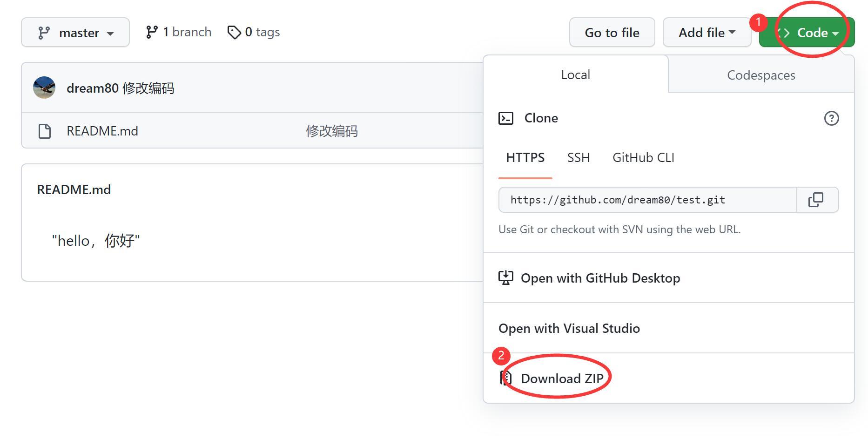Viewport: 868px width, 446px height.
Task: Select the Local tab
Action: 576,74
